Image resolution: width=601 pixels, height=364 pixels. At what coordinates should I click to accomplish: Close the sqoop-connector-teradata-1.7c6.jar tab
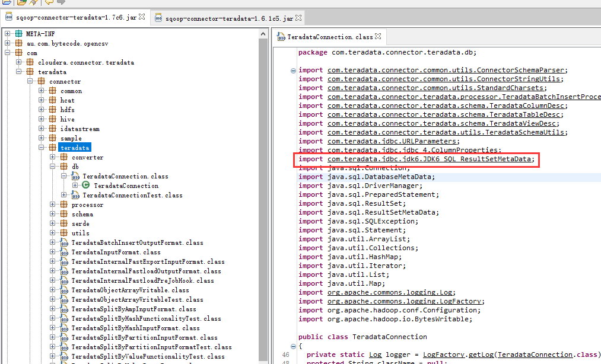coord(142,17)
